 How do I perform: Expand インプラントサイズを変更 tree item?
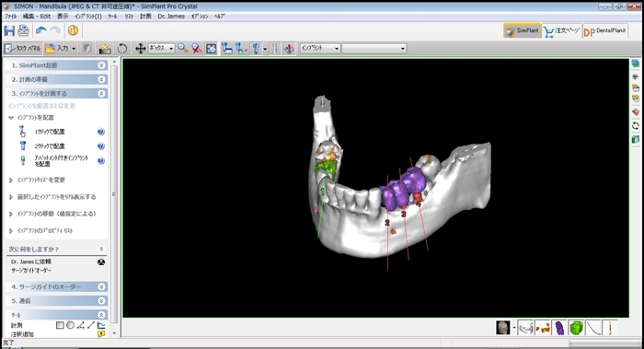point(41,180)
